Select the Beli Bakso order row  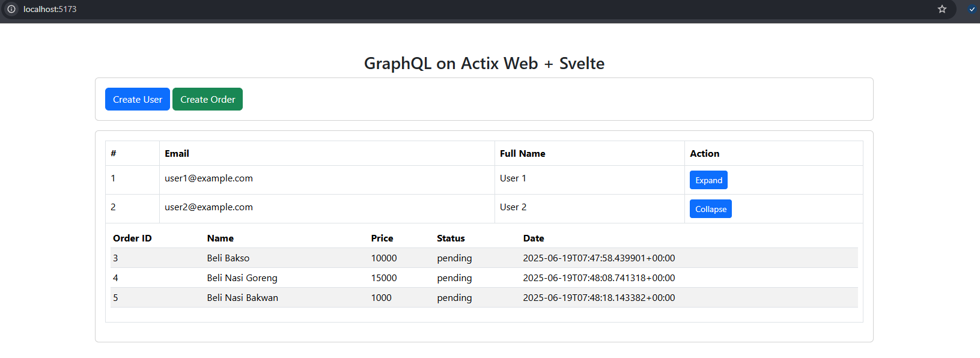228,258
